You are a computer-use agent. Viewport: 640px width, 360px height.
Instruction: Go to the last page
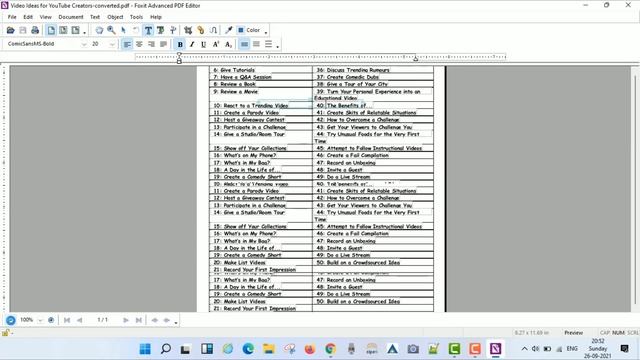pyautogui.click(x=139, y=320)
